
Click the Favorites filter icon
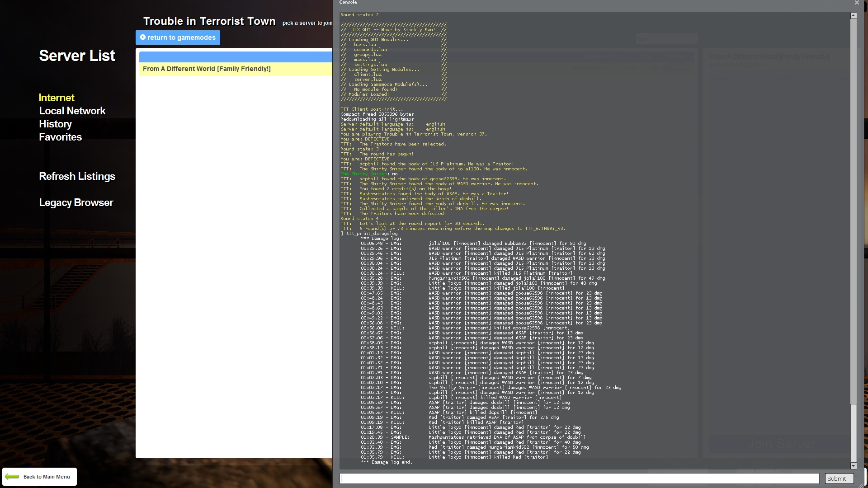point(60,137)
